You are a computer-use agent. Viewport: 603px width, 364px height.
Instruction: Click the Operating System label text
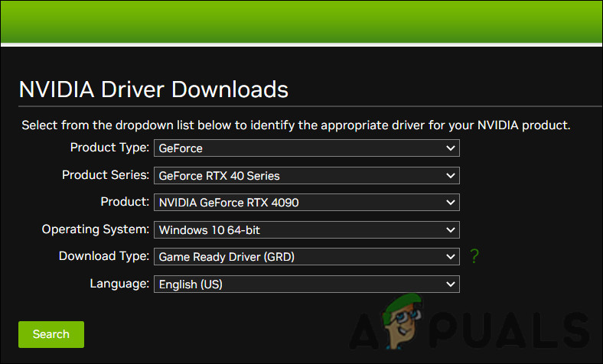(96, 229)
